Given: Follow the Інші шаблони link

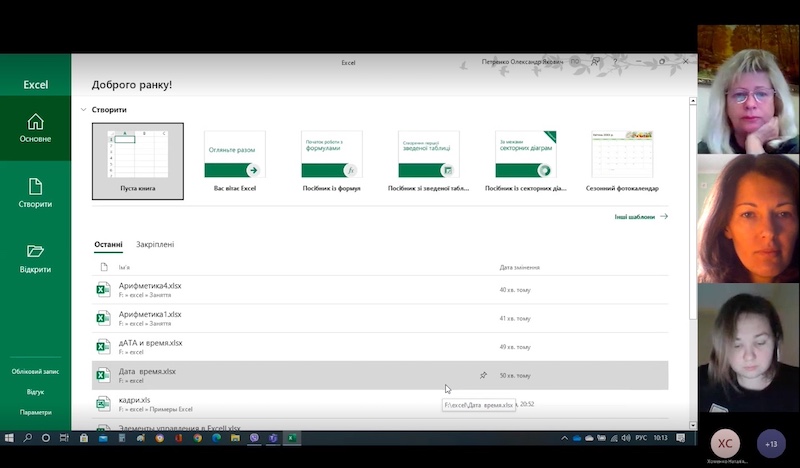Looking at the screenshot, I should point(641,217).
